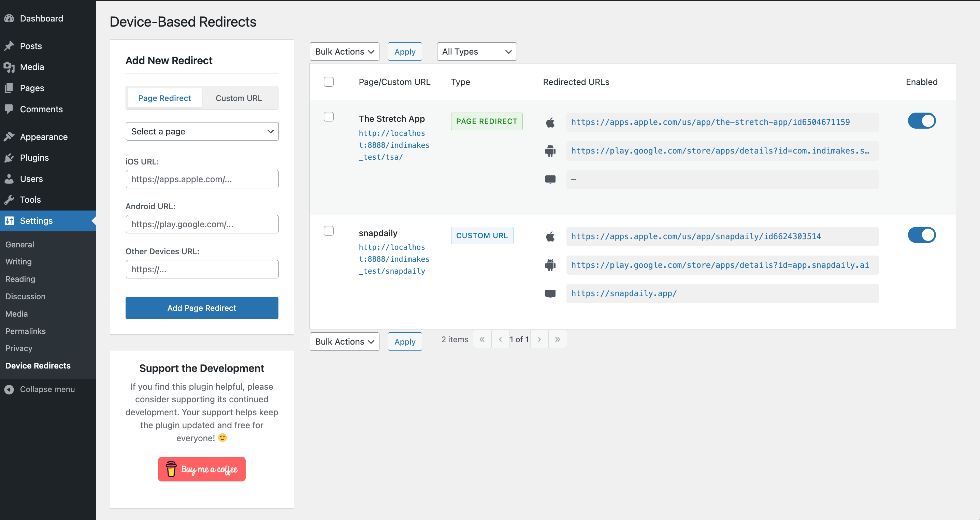Open Reading settings submenu item
Image resolution: width=980 pixels, height=520 pixels.
20,279
